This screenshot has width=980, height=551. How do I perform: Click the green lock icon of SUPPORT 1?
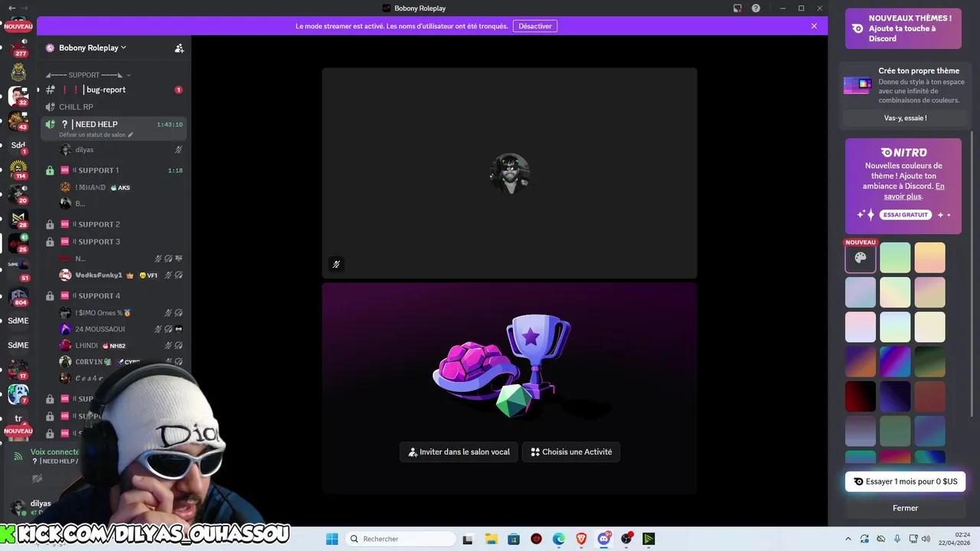click(x=50, y=171)
